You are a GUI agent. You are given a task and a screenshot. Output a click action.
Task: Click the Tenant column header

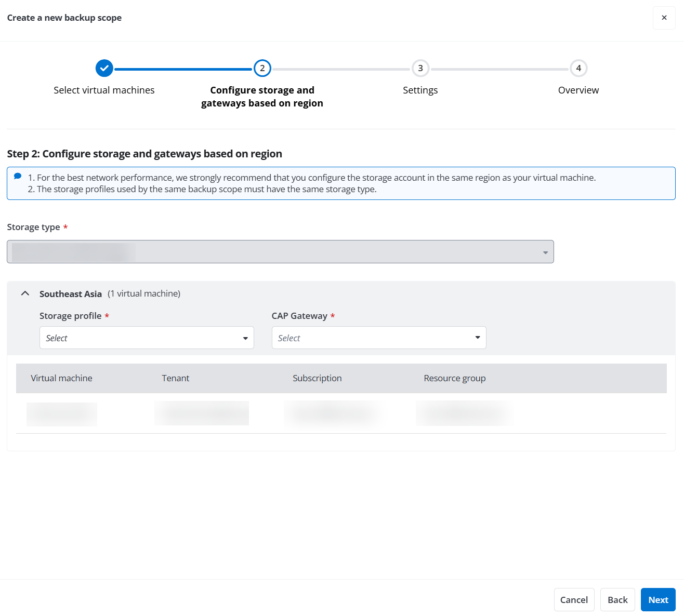(x=175, y=378)
